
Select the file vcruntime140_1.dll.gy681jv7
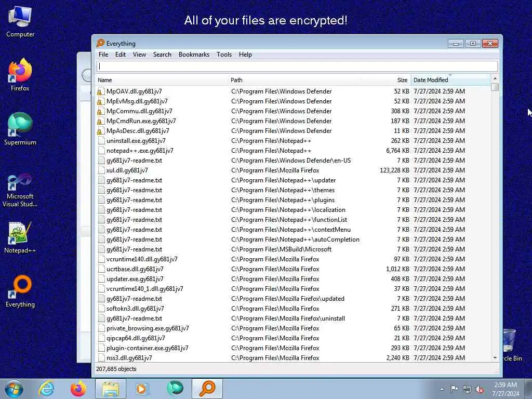(x=144, y=289)
